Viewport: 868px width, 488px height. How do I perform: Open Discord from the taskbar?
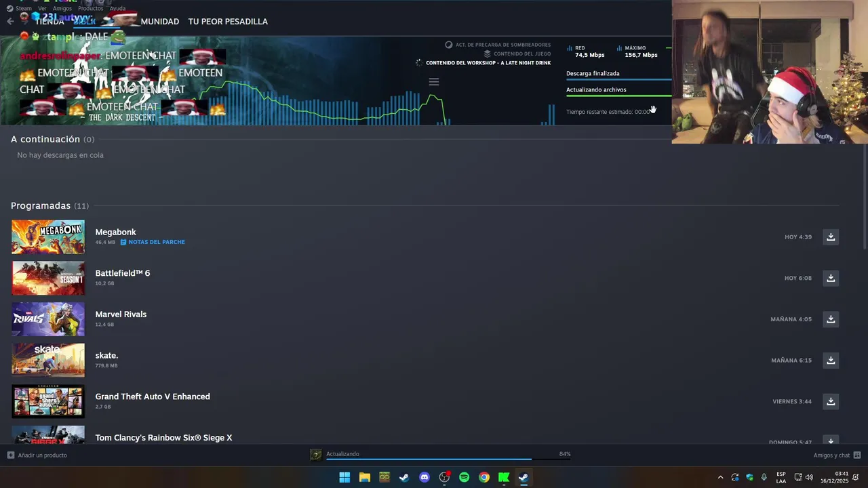(x=425, y=477)
